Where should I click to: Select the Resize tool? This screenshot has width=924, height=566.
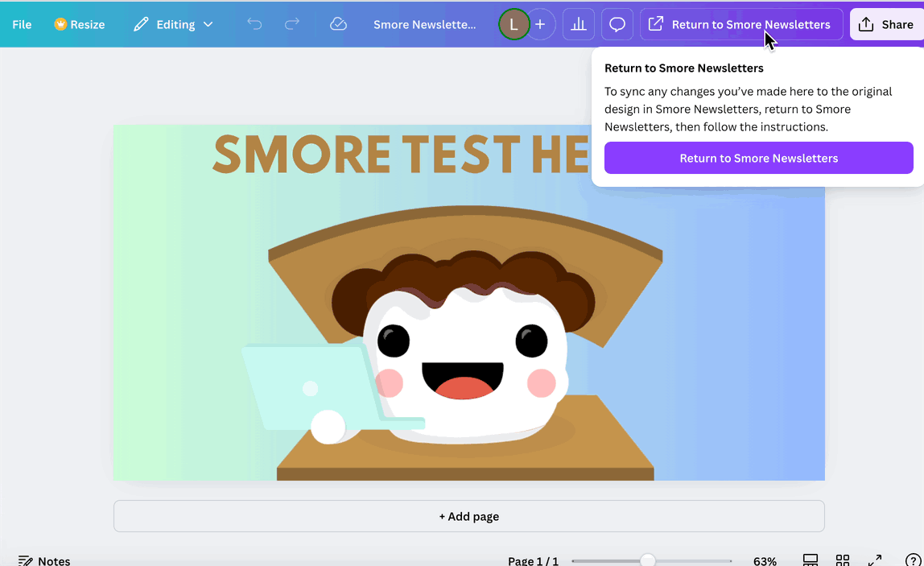click(79, 24)
